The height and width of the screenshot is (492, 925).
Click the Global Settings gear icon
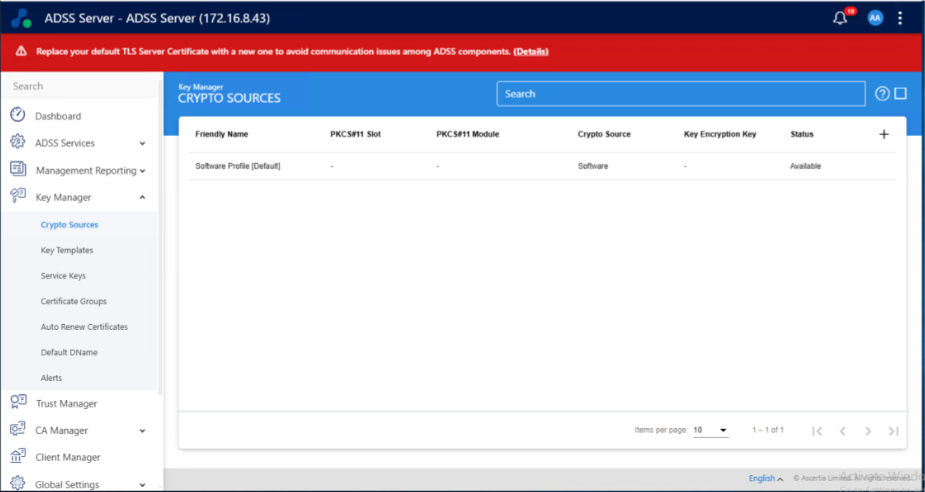click(x=18, y=484)
